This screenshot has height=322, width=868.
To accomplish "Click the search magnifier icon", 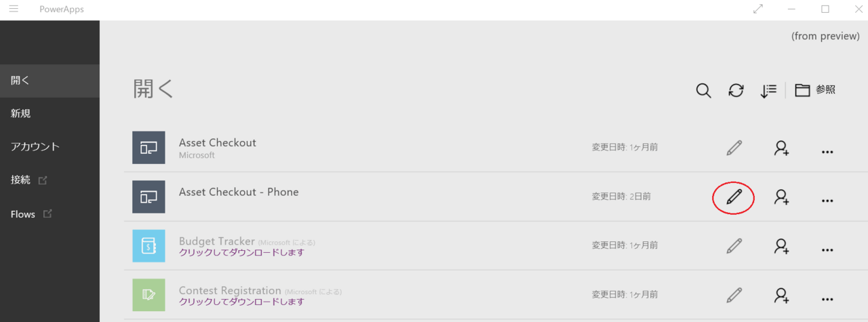I will click(704, 91).
